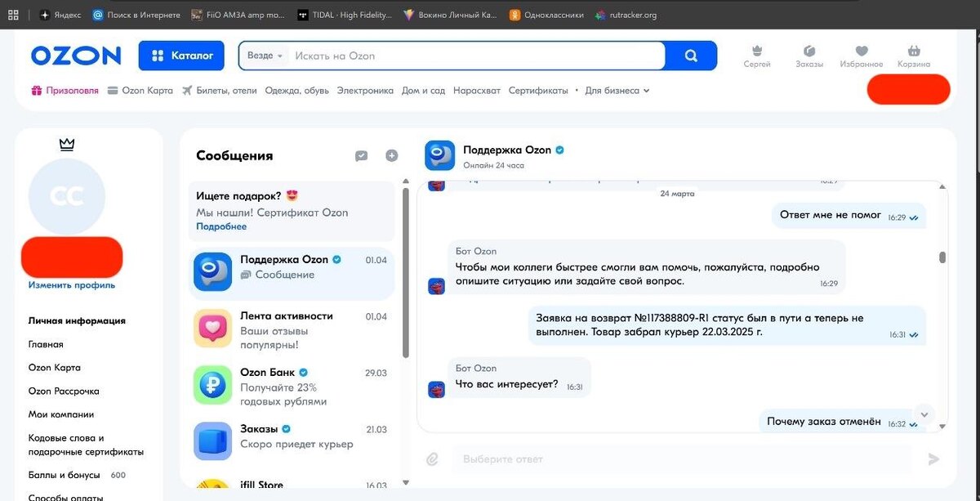Open Призоловля gift link

[65, 91]
